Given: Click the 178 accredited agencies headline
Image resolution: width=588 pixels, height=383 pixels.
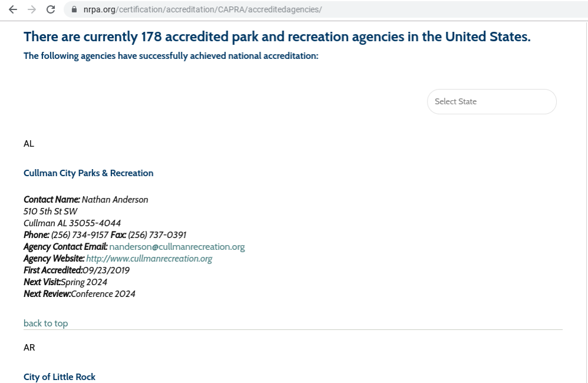Looking at the screenshot, I should click(277, 37).
